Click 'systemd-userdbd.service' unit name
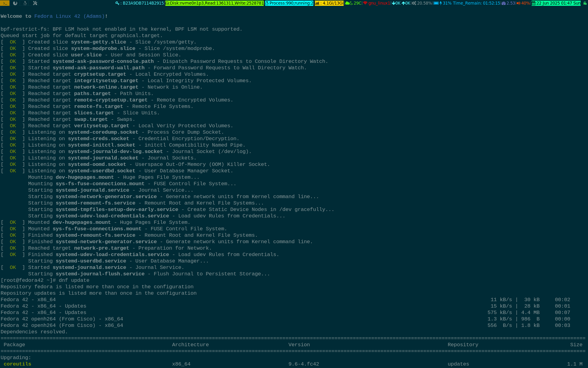 (91, 261)
